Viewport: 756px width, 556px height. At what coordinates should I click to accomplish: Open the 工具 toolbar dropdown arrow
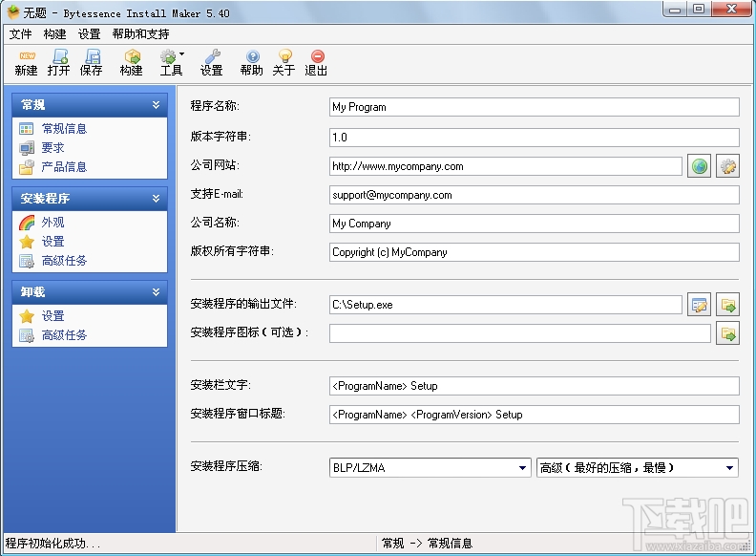click(x=181, y=54)
